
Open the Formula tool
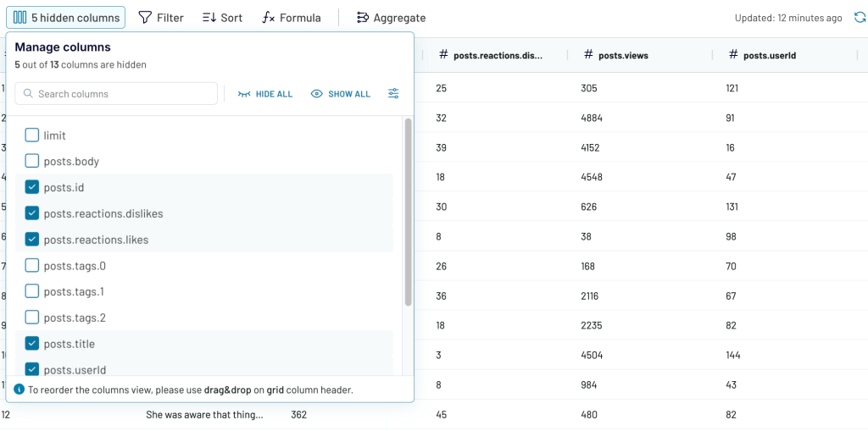292,18
